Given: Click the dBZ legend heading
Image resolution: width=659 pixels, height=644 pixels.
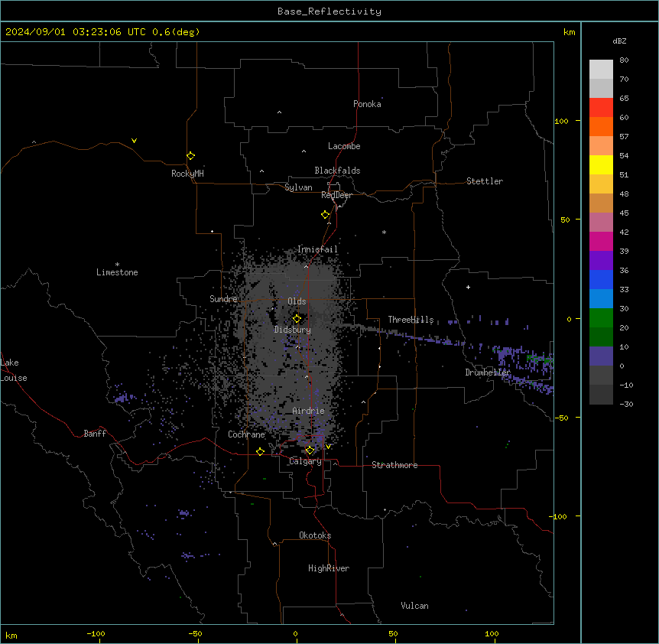Looking at the screenshot, I should pos(619,41).
